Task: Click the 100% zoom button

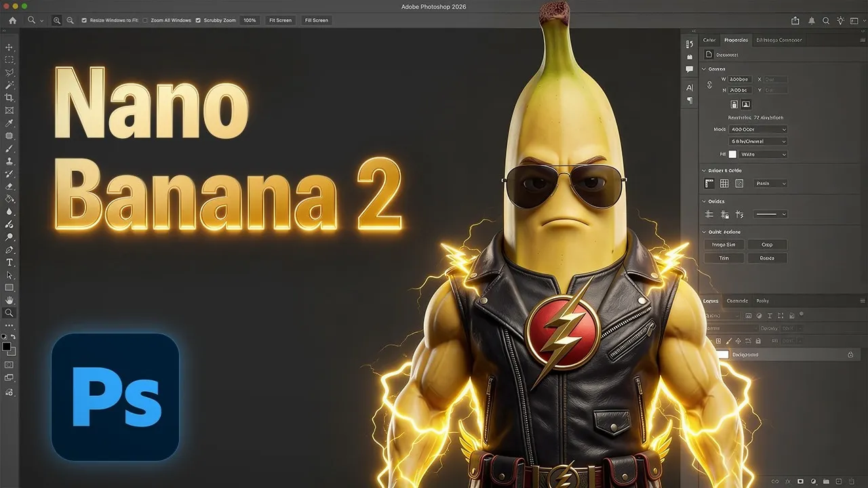Action: (x=250, y=20)
